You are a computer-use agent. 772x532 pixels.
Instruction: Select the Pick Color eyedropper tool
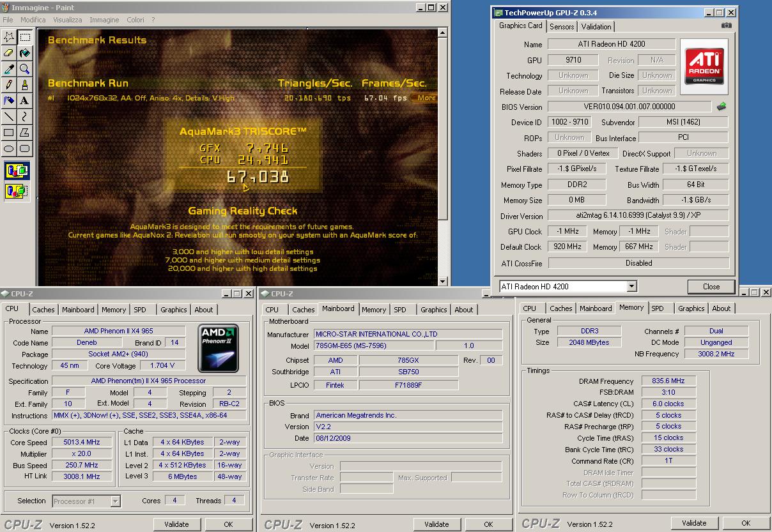pyautogui.click(x=9, y=69)
